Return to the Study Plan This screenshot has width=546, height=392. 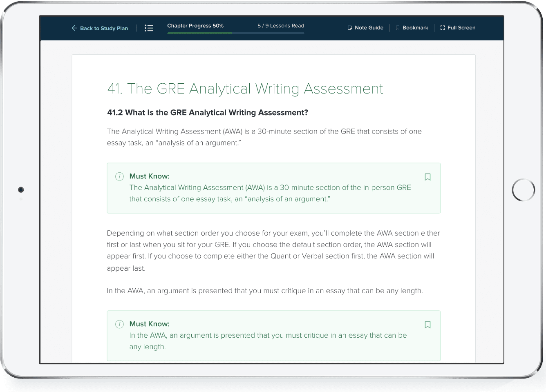[104, 28]
